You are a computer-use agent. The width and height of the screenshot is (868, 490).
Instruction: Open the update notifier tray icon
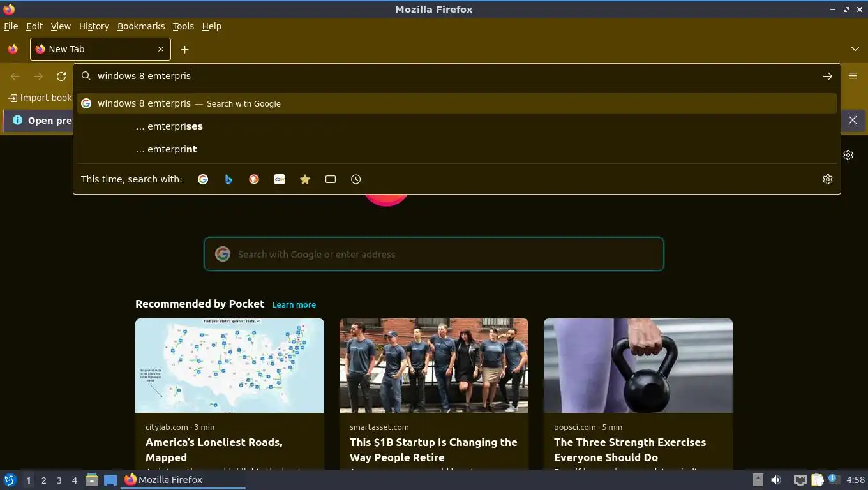click(x=833, y=479)
